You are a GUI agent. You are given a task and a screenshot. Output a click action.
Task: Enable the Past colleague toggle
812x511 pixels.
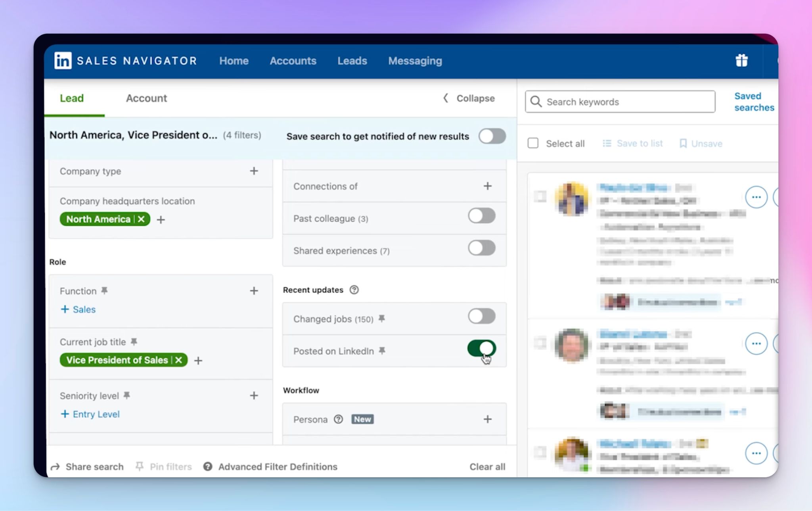pos(481,216)
